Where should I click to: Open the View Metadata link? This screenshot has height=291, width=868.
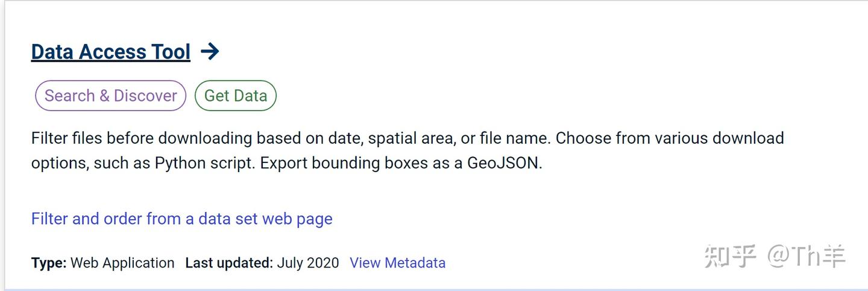tap(397, 263)
